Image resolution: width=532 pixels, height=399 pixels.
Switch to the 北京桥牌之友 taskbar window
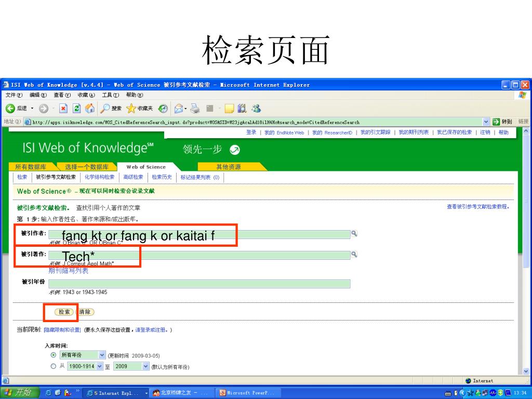(x=181, y=393)
